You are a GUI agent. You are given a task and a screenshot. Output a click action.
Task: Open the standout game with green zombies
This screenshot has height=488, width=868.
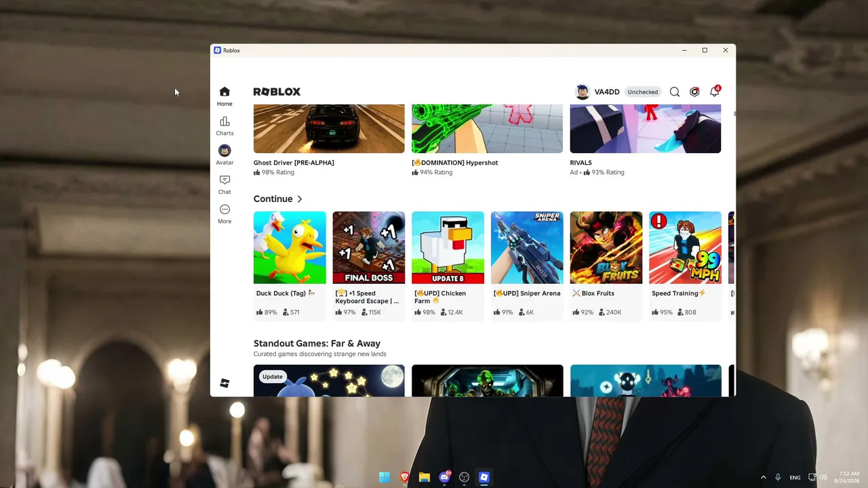[487, 380]
